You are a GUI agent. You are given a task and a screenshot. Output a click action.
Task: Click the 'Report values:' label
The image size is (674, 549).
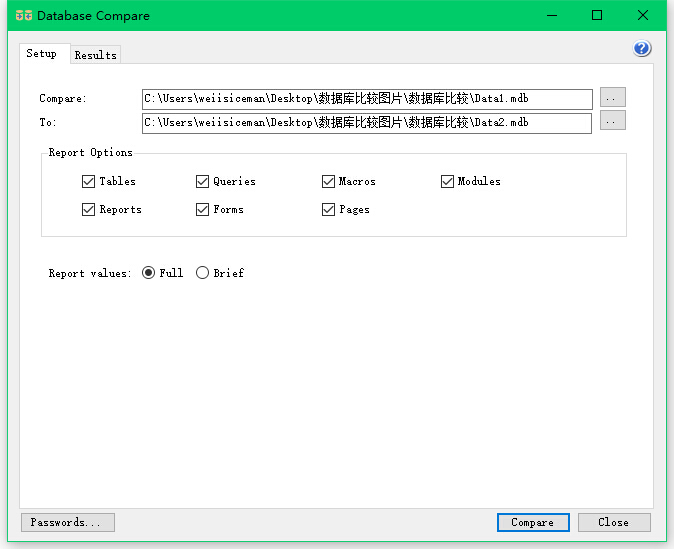(x=89, y=273)
